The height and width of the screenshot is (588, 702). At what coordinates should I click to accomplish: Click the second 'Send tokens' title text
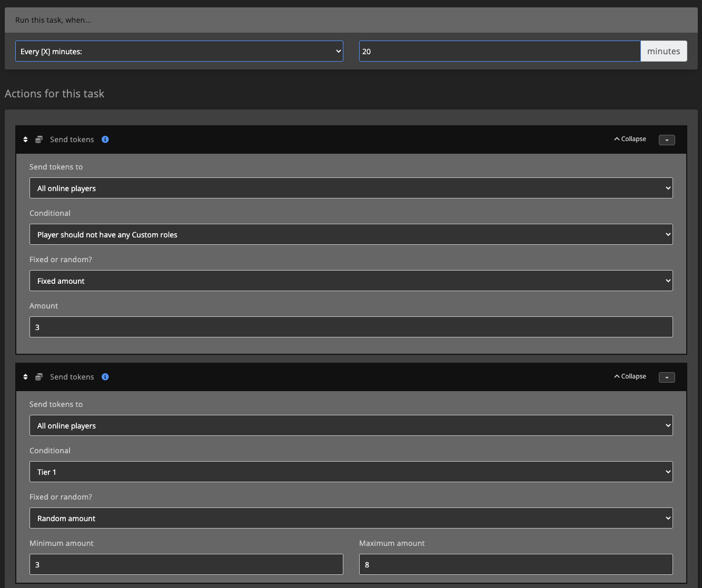coord(72,377)
